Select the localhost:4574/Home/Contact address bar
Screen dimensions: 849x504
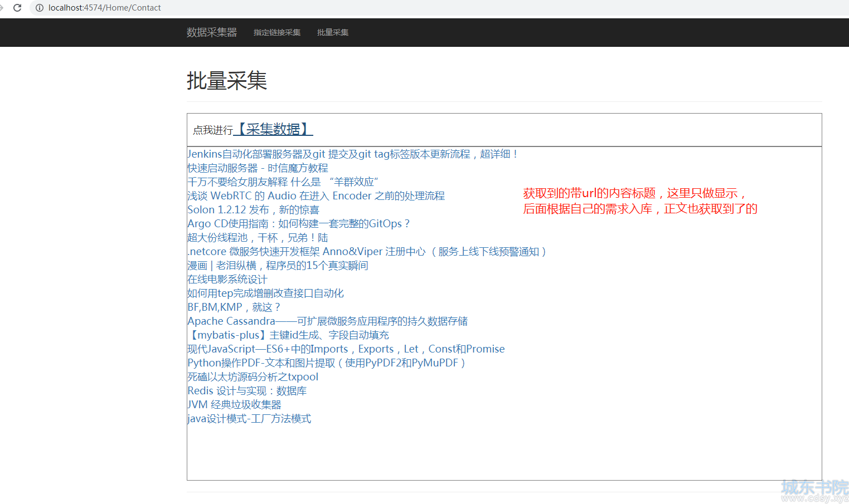click(x=105, y=8)
